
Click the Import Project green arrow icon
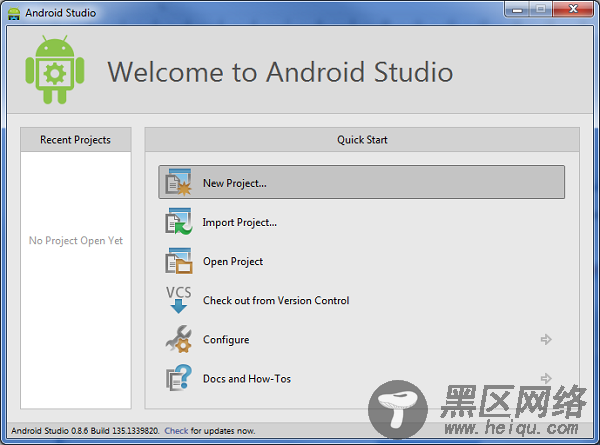click(178, 222)
